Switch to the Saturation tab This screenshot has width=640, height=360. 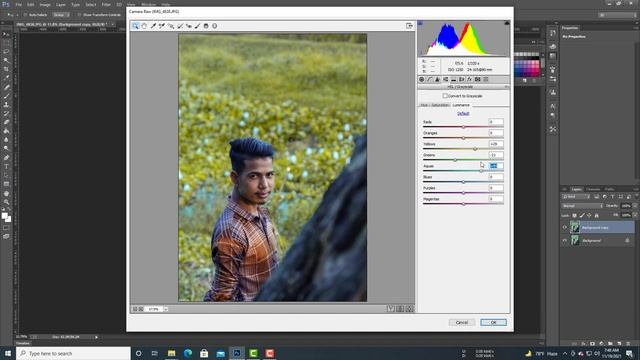[440, 105]
